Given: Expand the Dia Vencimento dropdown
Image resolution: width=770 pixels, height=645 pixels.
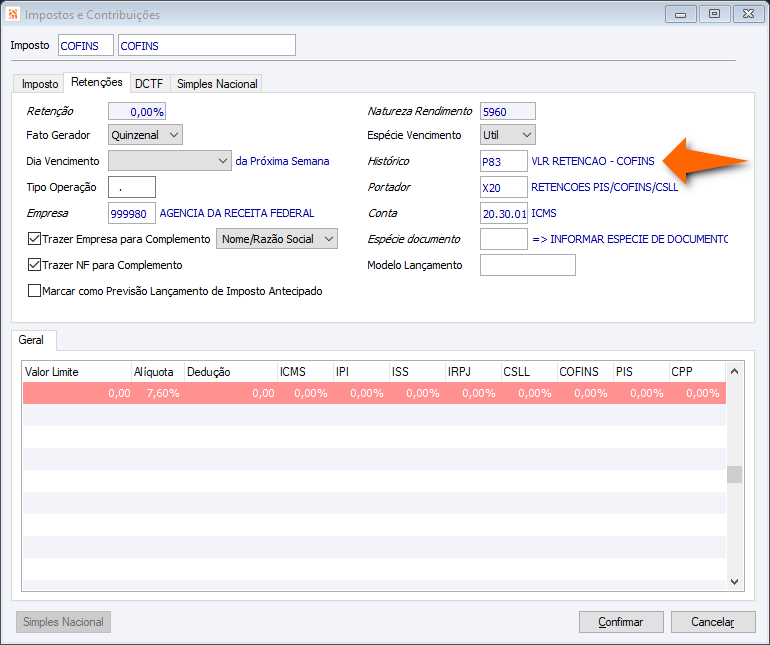Looking at the screenshot, I should point(169,161).
